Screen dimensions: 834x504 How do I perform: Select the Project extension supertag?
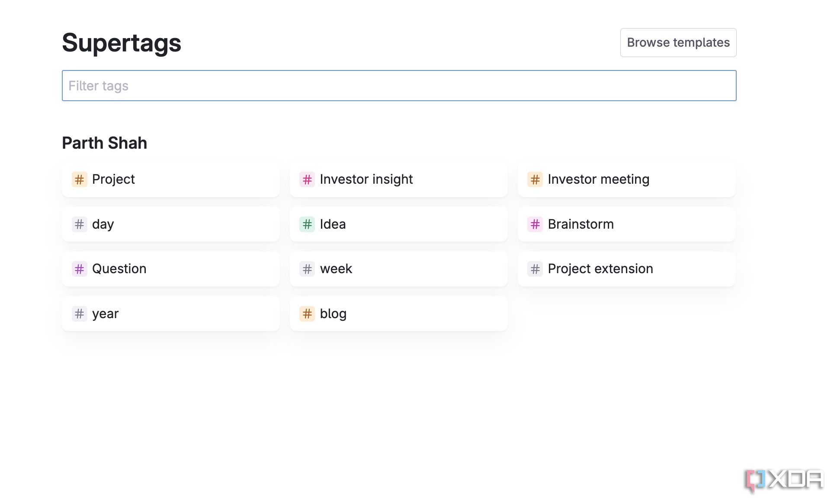coord(626,269)
